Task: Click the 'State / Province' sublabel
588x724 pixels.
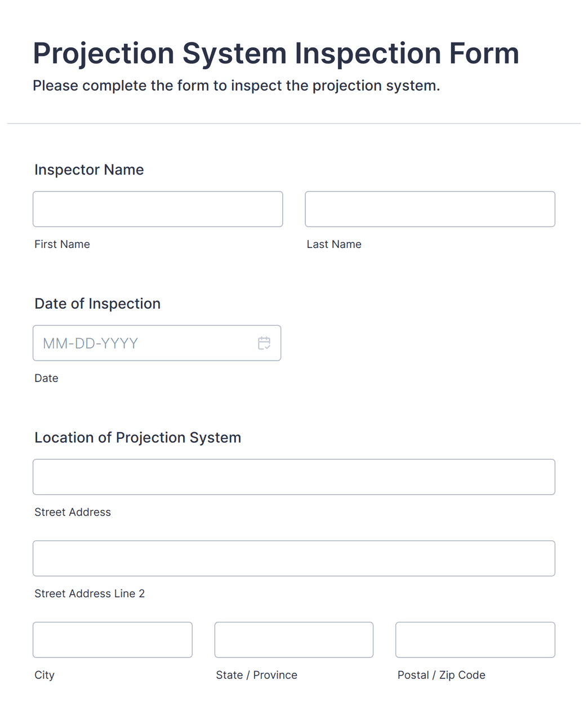Action: coord(256,675)
